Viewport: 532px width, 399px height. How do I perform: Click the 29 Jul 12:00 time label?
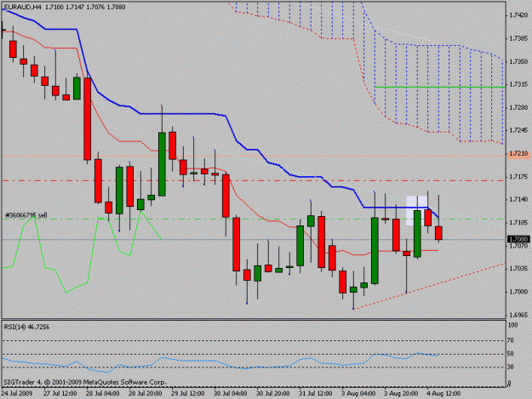click(x=187, y=394)
